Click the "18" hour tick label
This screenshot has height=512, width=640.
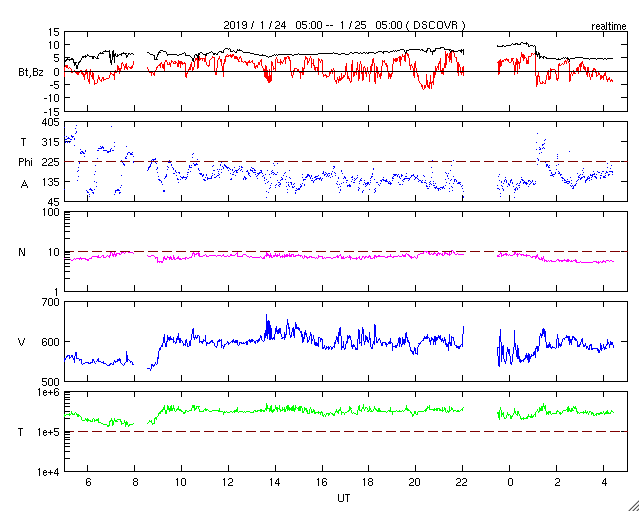[368, 482]
